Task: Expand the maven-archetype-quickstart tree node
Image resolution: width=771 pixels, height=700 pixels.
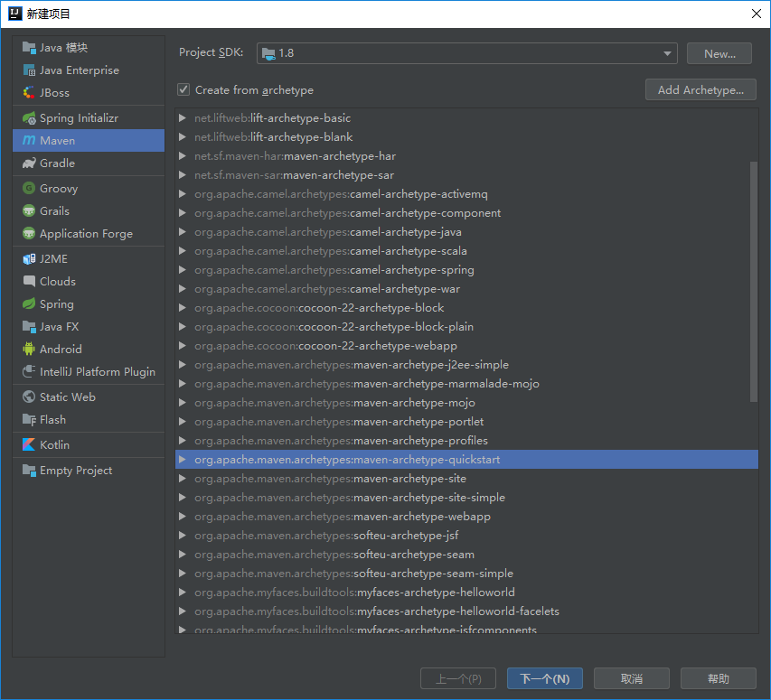Action: tap(183, 460)
